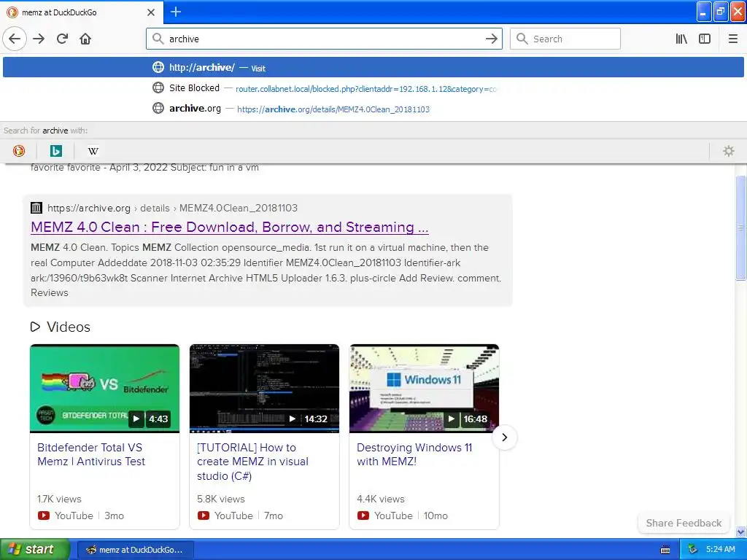The width and height of the screenshot is (747, 560).
Task: Play the Destroying Windows 11 video thumbnail
Action: (x=424, y=389)
